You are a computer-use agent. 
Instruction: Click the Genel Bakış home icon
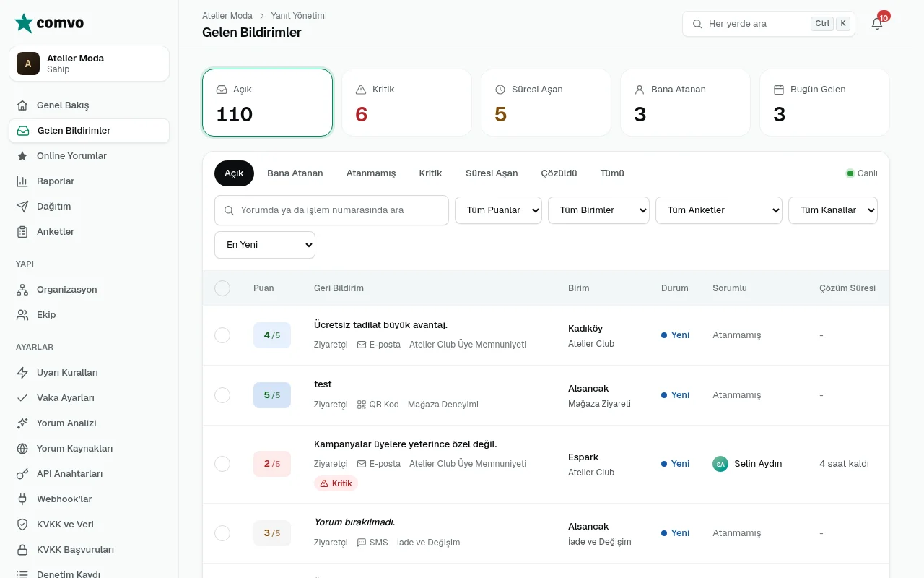pyautogui.click(x=22, y=105)
